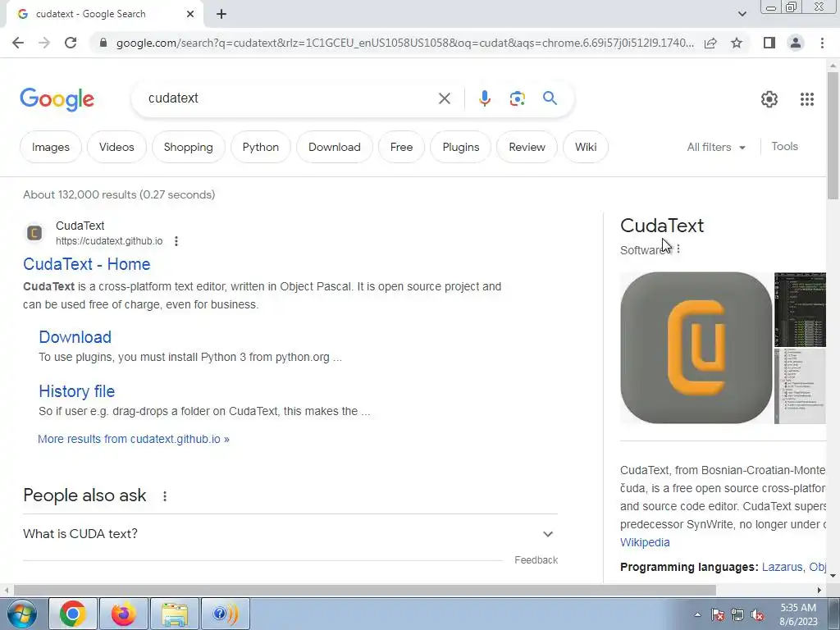The image size is (840, 630).
Task: Open the Lazarus programming language link
Action: [x=782, y=568]
